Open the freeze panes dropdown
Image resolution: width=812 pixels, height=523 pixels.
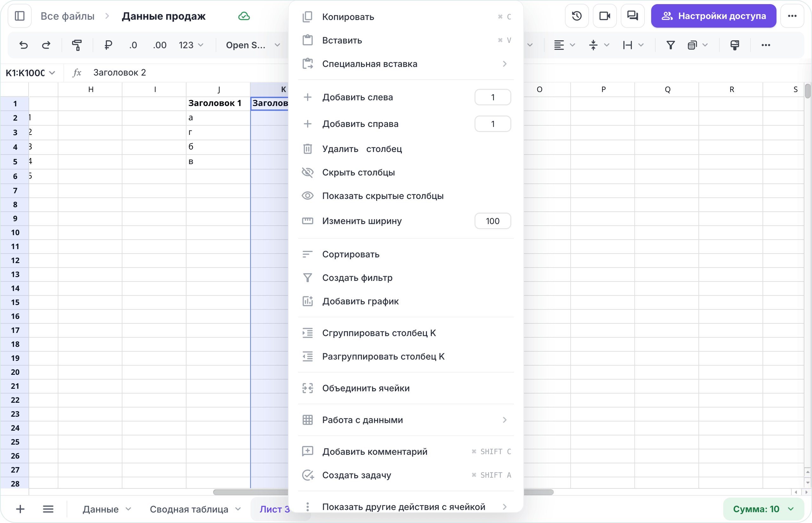click(x=697, y=45)
